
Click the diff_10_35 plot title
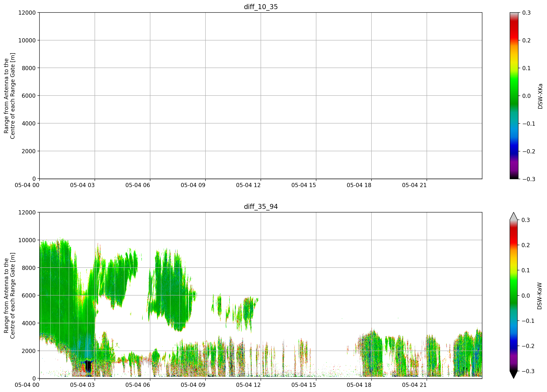(261, 7)
